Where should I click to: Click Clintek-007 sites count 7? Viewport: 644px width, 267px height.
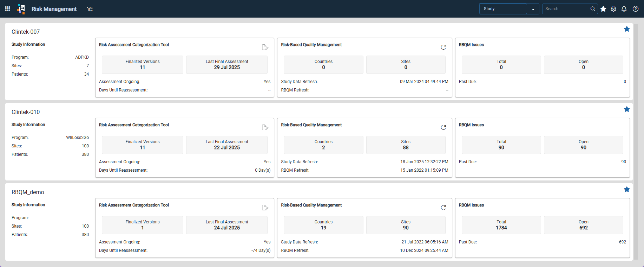pos(88,66)
